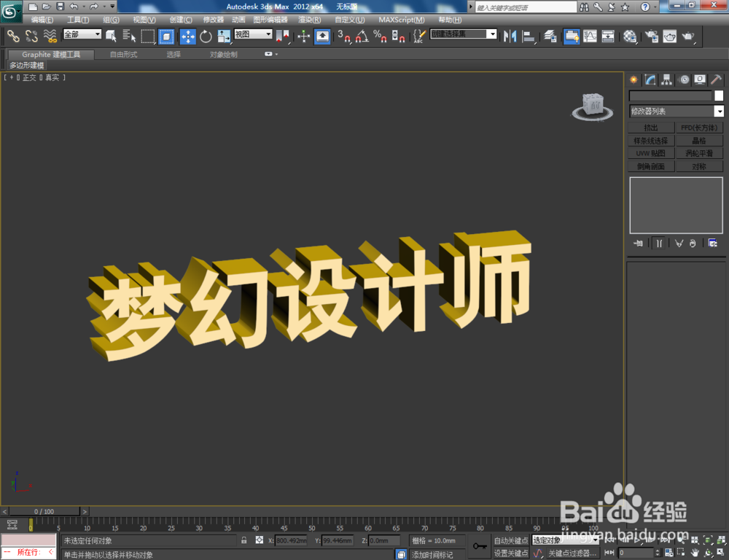This screenshot has height=560, width=729.
Task: Click the time slider 0 / 100 handle
Action: 44,511
